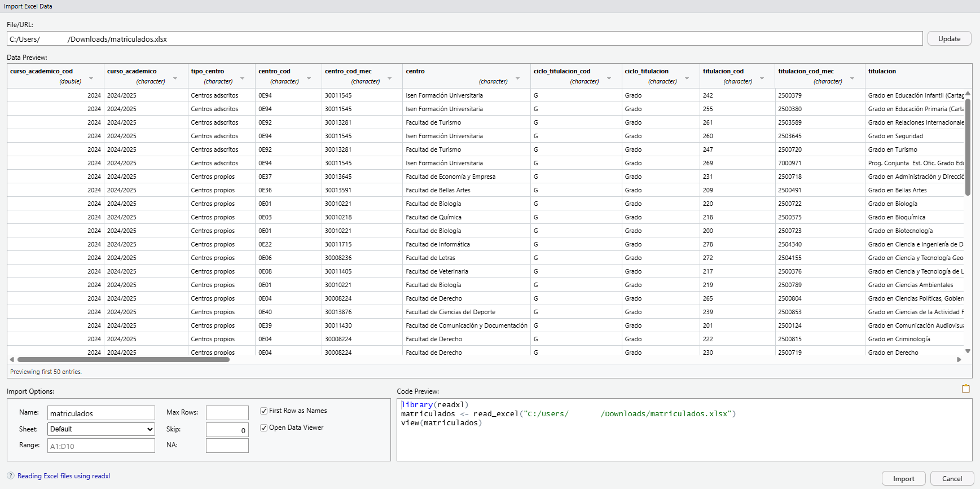Focus the Max Rows input box
Viewport: 980px width, 489px height.
[227, 413]
